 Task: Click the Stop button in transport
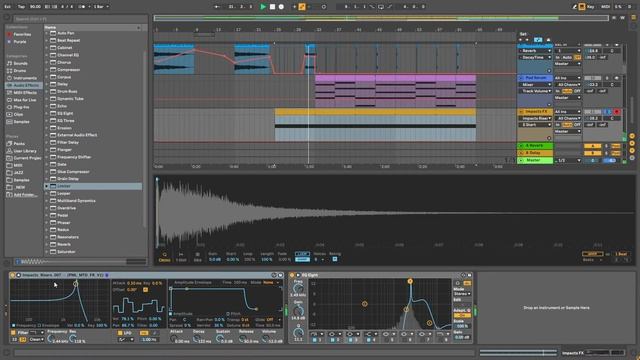coord(272,7)
